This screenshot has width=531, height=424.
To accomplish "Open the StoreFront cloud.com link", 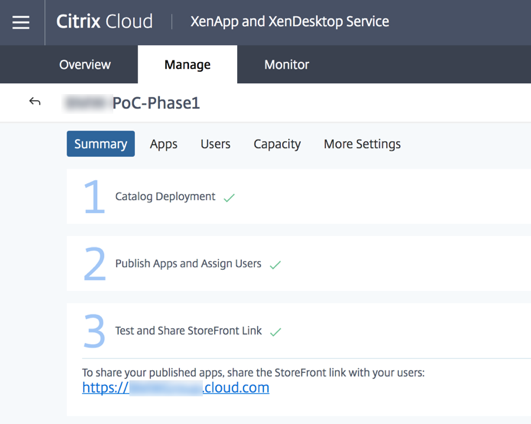I will [x=175, y=387].
